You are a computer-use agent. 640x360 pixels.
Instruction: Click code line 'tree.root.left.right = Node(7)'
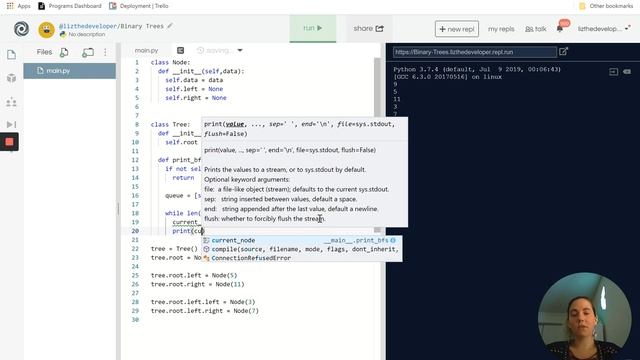(x=204, y=311)
